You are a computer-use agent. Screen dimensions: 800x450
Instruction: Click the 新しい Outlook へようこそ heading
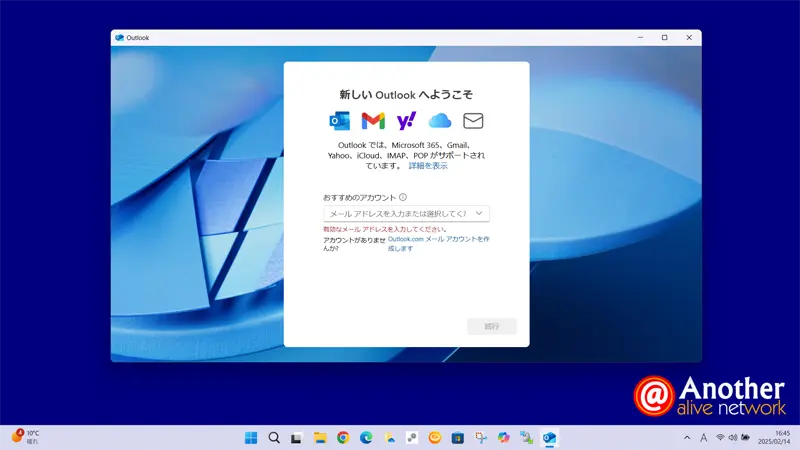[x=406, y=94]
